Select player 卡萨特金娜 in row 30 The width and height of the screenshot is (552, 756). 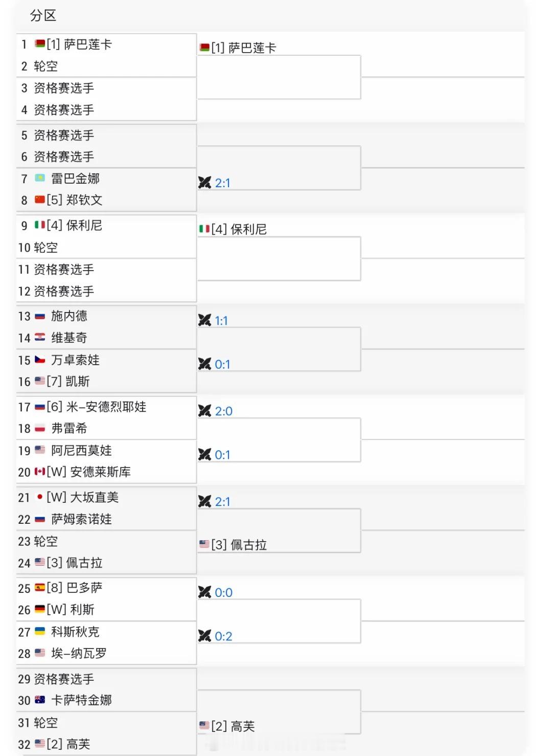click(81, 700)
